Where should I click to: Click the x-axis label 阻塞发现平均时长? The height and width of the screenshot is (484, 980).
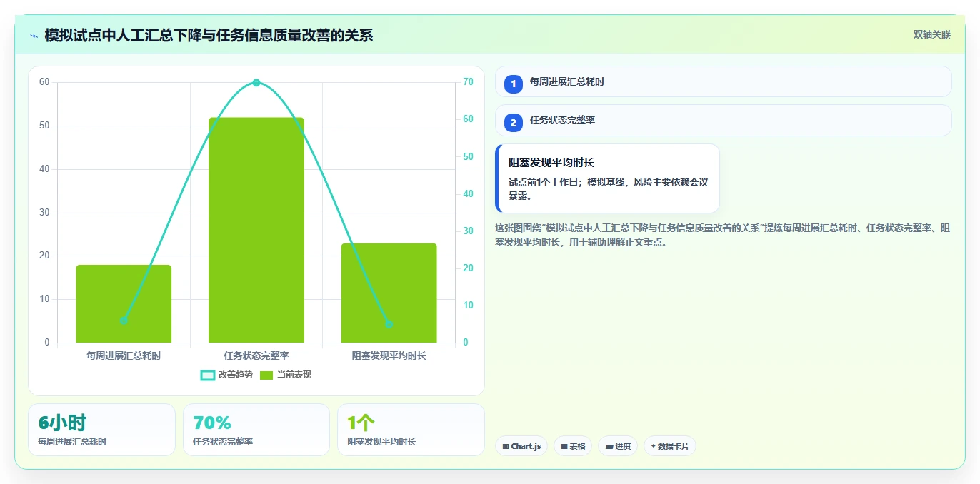tap(389, 356)
